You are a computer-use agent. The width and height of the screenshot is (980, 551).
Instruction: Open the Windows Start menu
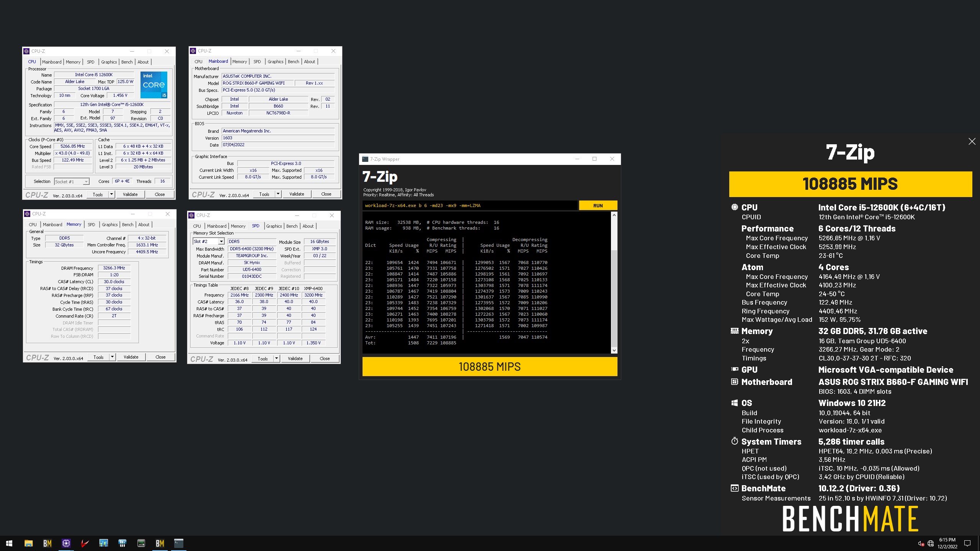[9, 543]
